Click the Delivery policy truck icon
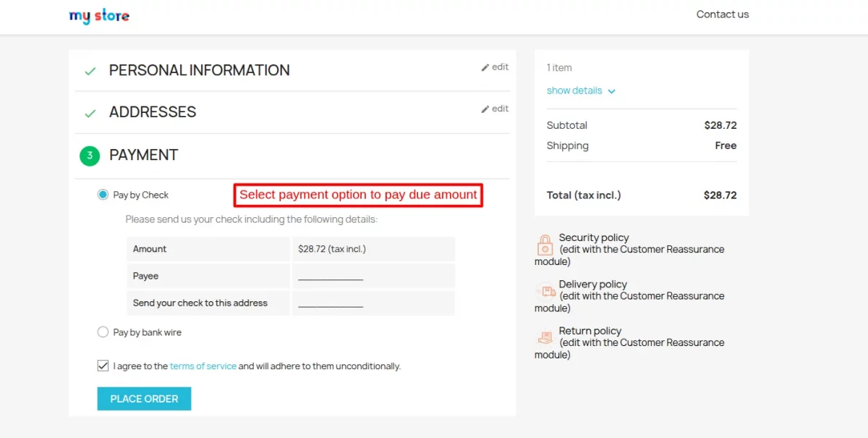Viewport: 868px width, 438px height. pyautogui.click(x=545, y=291)
